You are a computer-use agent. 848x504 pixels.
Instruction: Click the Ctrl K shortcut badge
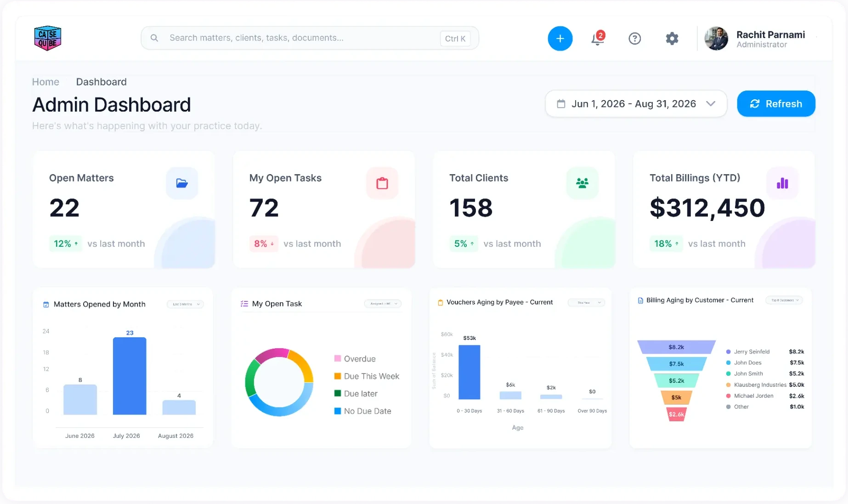pos(455,39)
